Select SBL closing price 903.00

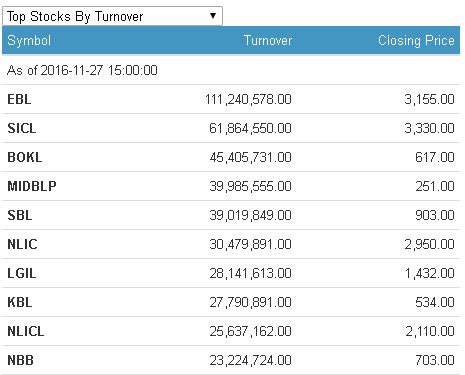(x=435, y=215)
